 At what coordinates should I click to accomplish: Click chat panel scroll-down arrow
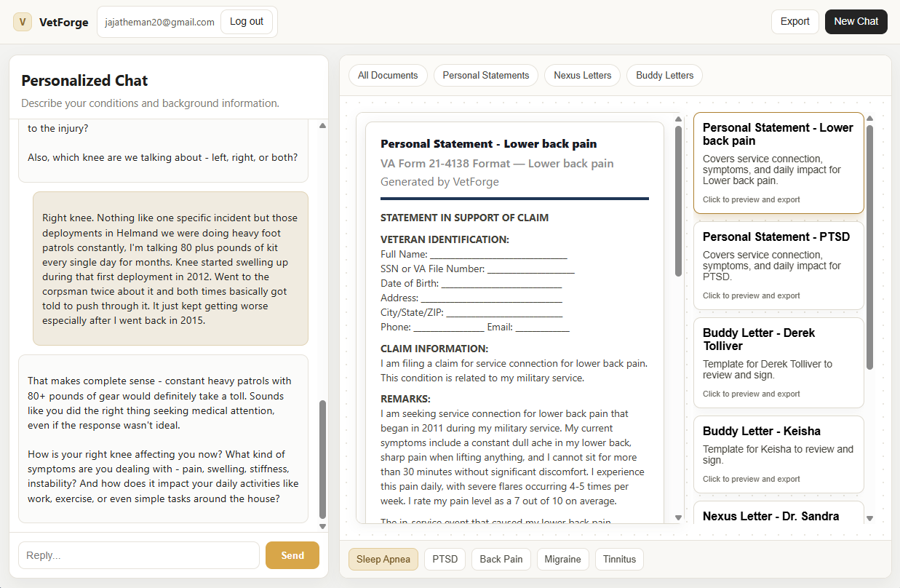coord(322,526)
